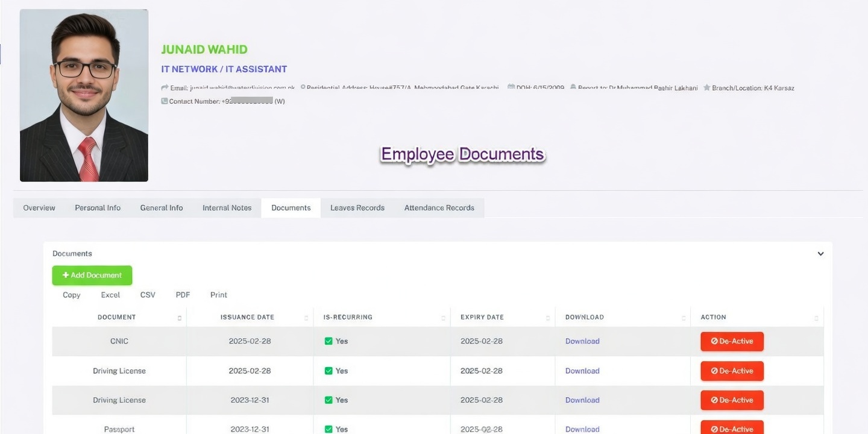Click sort icon on Document column
868x434 pixels.
[x=180, y=318]
